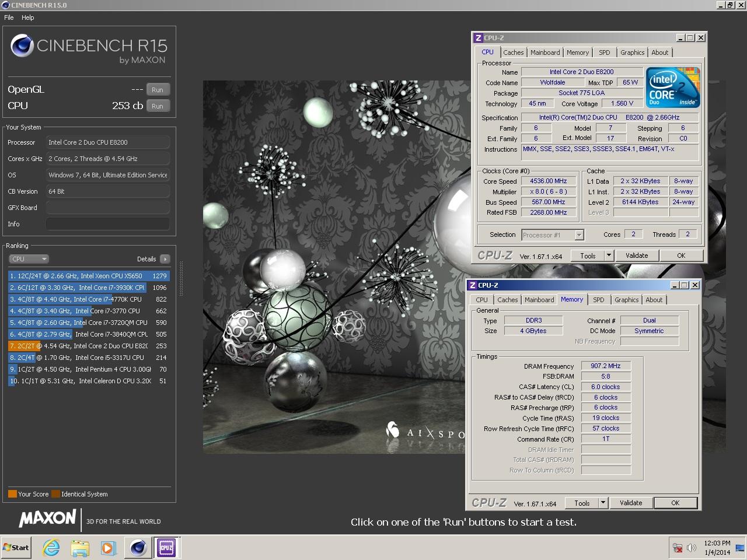The width and height of the screenshot is (747, 560).
Task: Select ranking entry Core i7-3770
Action: pos(89,311)
